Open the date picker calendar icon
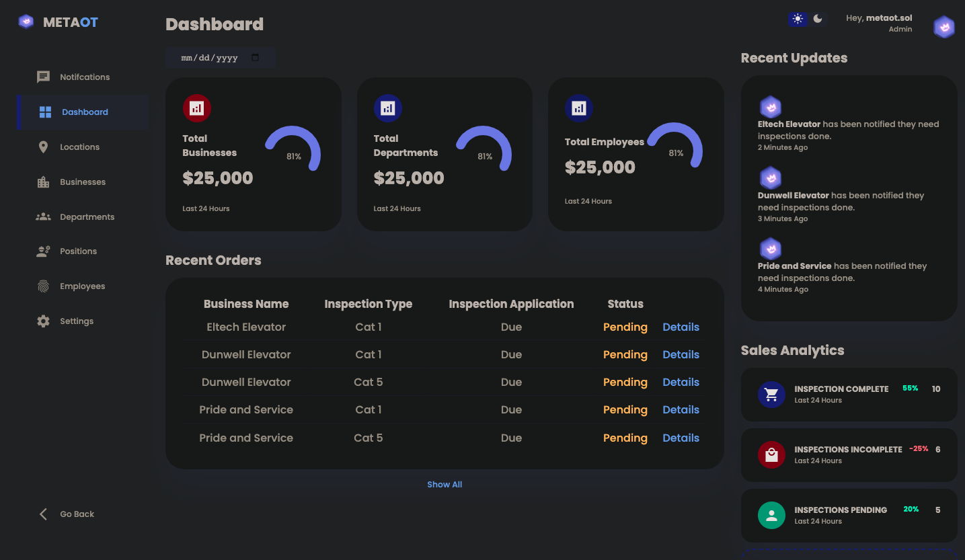The image size is (965, 560). coord(255,58)
